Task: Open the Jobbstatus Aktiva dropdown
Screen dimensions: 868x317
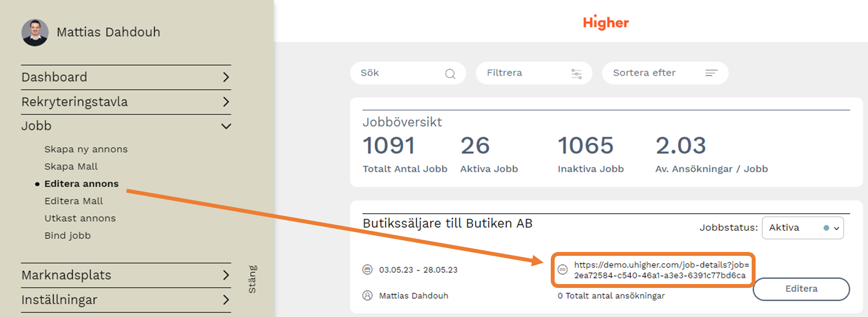Action: [802, 228]
